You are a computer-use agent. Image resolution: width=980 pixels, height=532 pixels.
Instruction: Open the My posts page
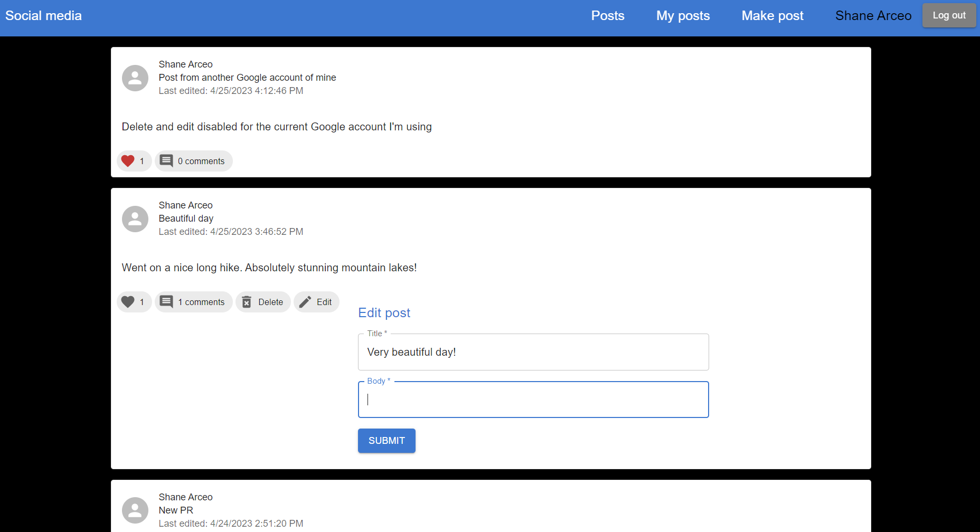pos(683,16)
